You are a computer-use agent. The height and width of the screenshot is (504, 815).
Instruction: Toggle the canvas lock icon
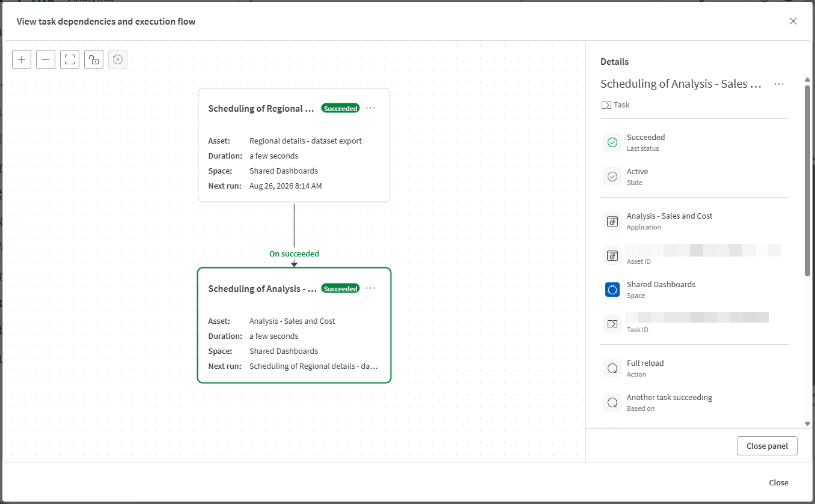94,59
